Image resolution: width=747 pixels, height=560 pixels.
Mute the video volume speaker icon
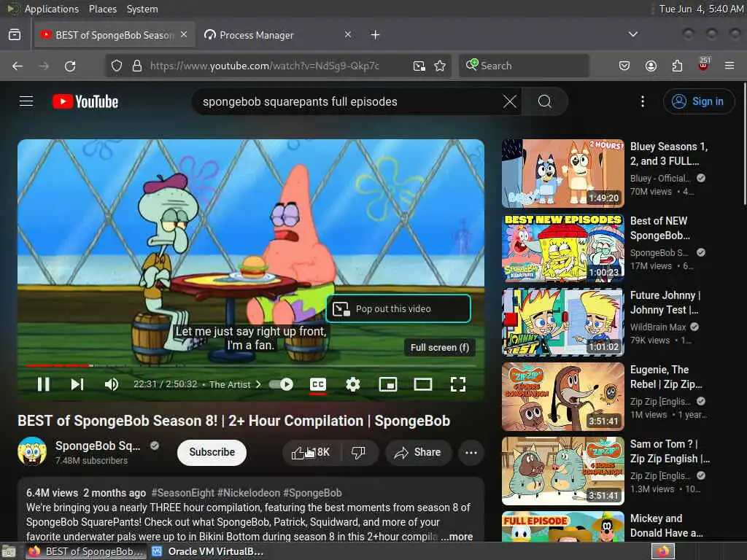112,384
